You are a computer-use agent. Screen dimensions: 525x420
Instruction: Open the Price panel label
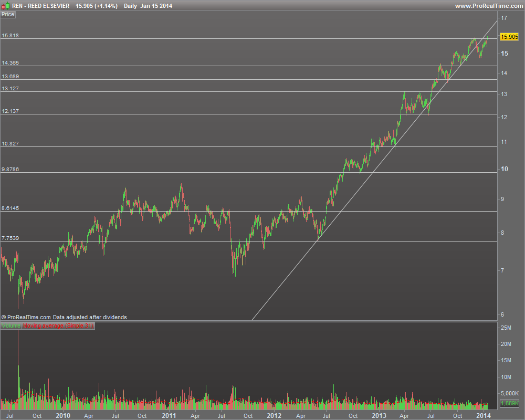tap(8, 14)
